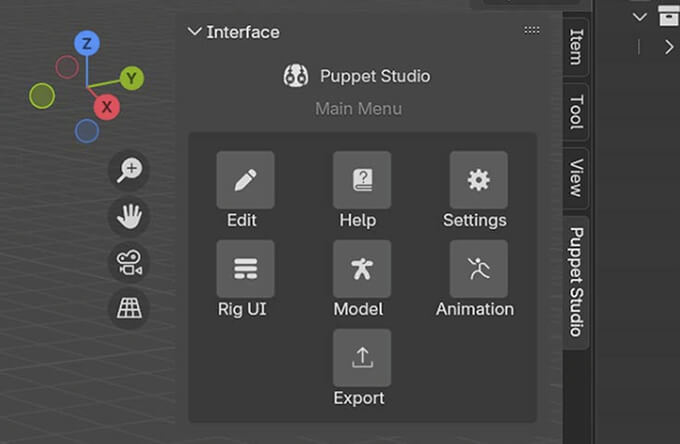Toggle the camera view
The width and height of the screenshot is (680, 444).
[x=129, y=263]
